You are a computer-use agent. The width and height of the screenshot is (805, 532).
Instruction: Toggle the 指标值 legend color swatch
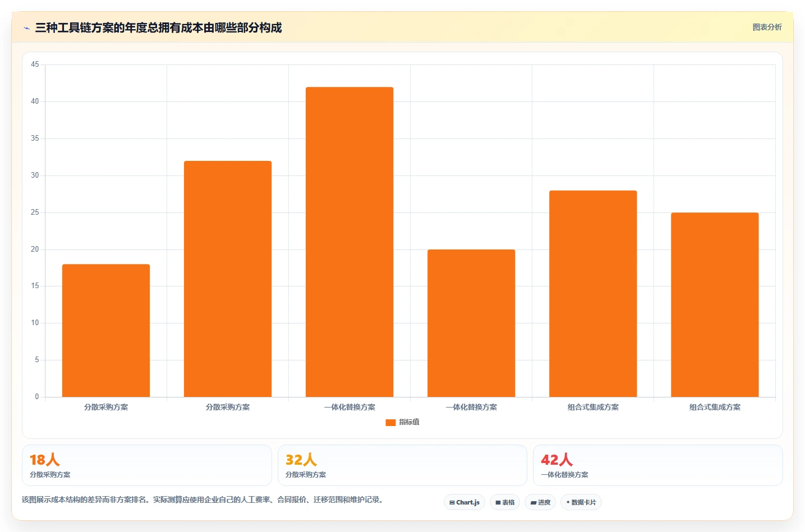(390, 422)
